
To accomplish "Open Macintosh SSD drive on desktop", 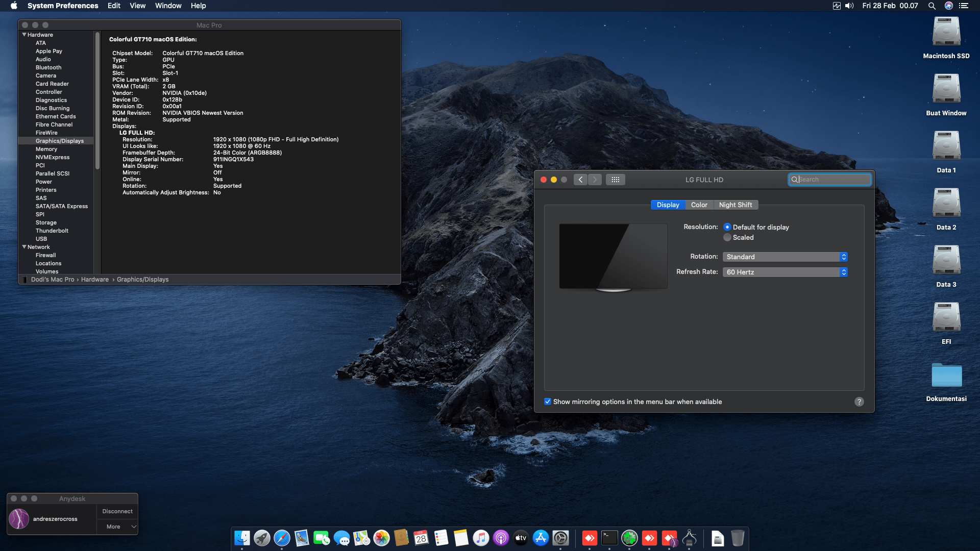I will click(946, 32).
